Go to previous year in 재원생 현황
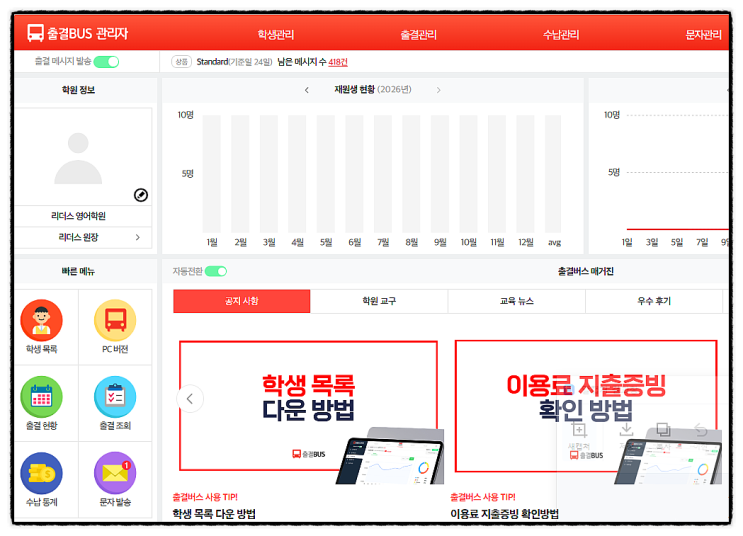Image resolution: width=743 pixels, height=536 pixels. (307, 90)
